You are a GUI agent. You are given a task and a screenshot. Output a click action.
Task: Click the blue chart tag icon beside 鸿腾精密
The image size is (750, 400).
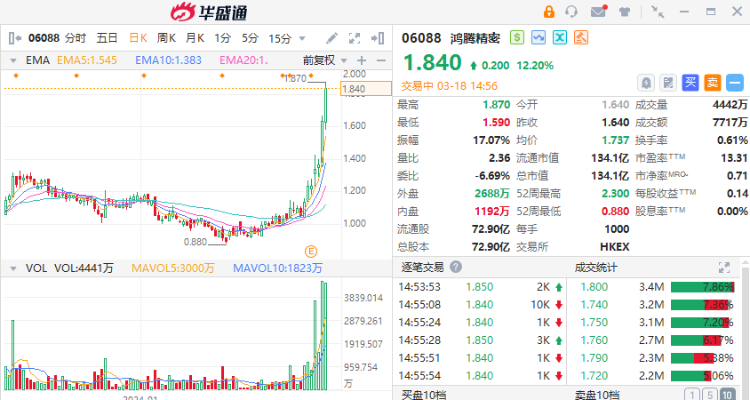click(538, 37)
